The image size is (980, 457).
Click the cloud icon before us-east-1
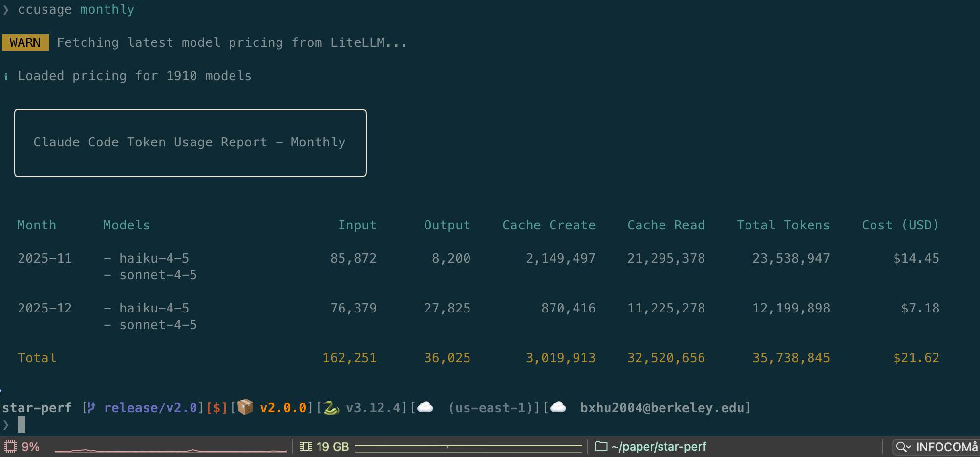[x=425, y=407]
